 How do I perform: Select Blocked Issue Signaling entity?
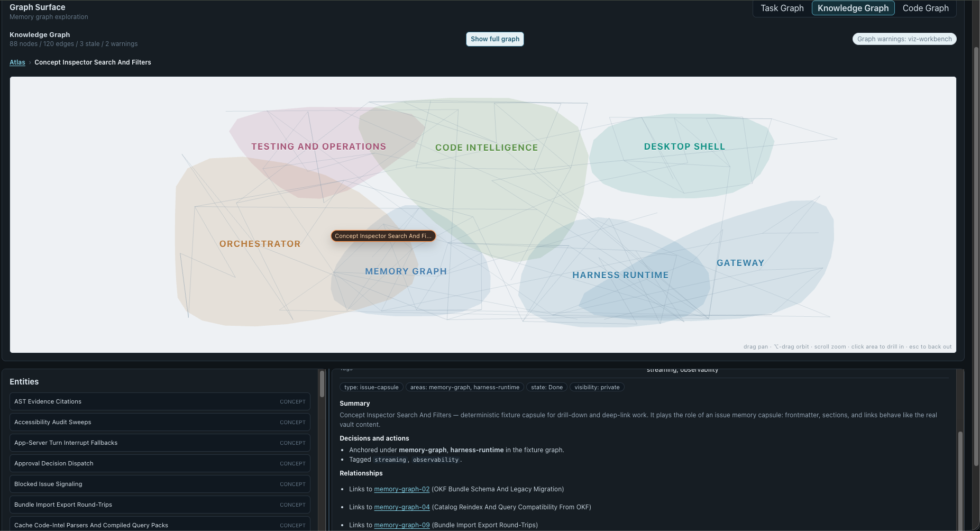(160, 484)
